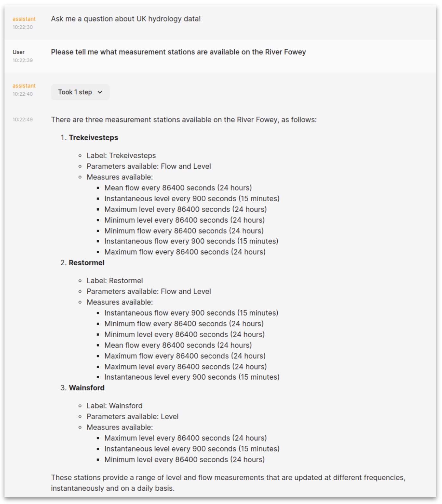442x504 pixels.
Task: Click the first orange assistant label
Action: [x=24, y=19]
